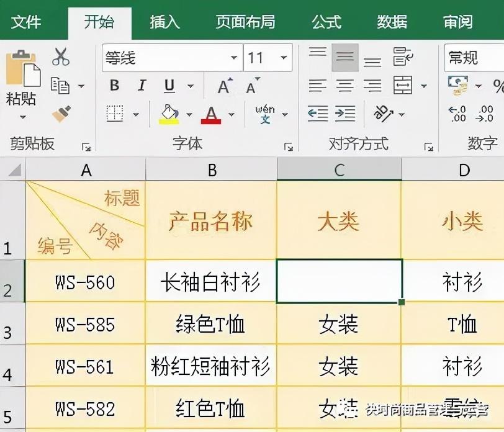Screen dimensions: 504x432
Task: Set Top Align for cell text
Action: click(x=318, y=52)
